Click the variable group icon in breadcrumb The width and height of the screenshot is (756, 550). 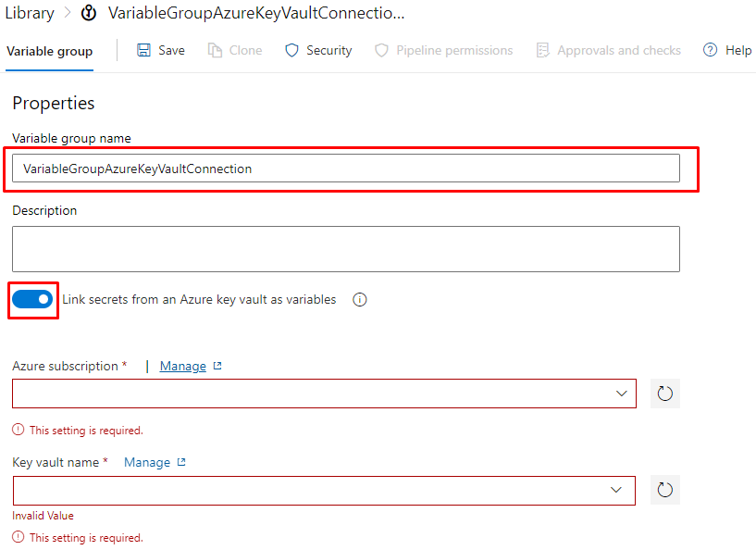click(89, 13)
